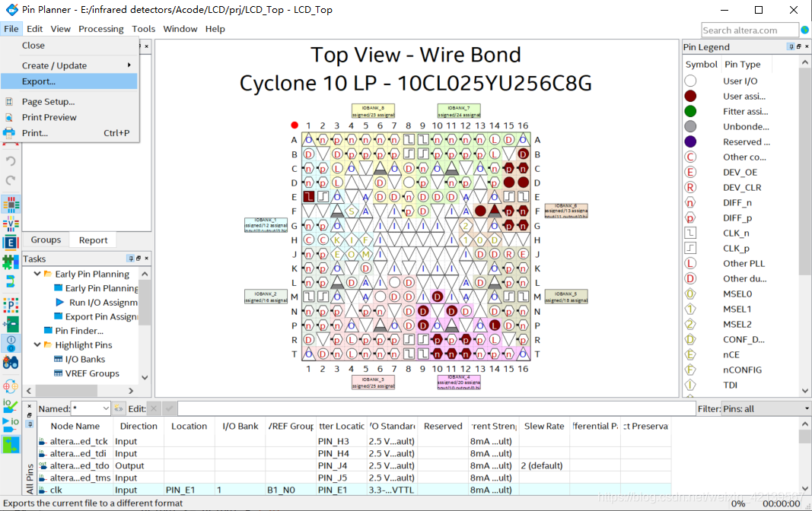Click the Tasks list scroll down arrow
Screen dimensions: 812x511
[145, 378]
